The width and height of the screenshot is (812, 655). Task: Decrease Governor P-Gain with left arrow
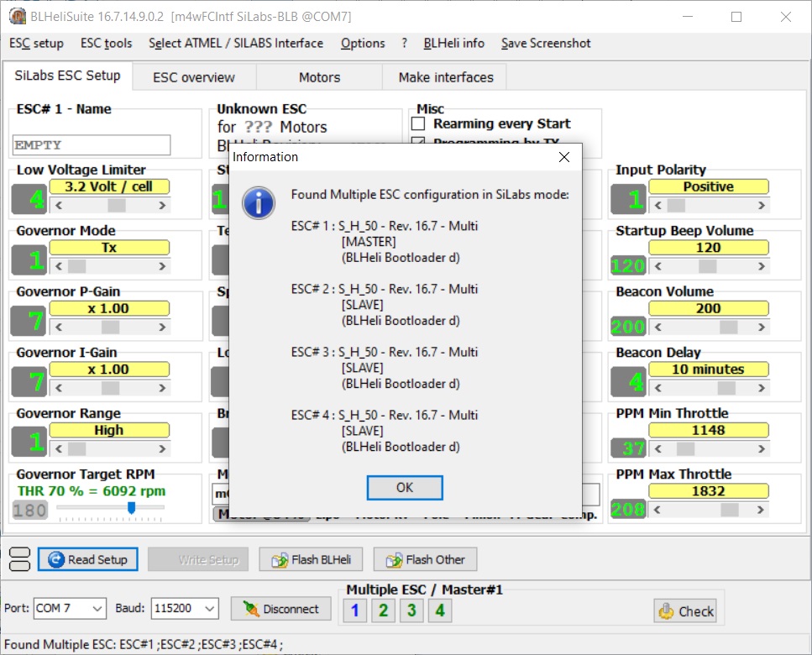point(59,327)
